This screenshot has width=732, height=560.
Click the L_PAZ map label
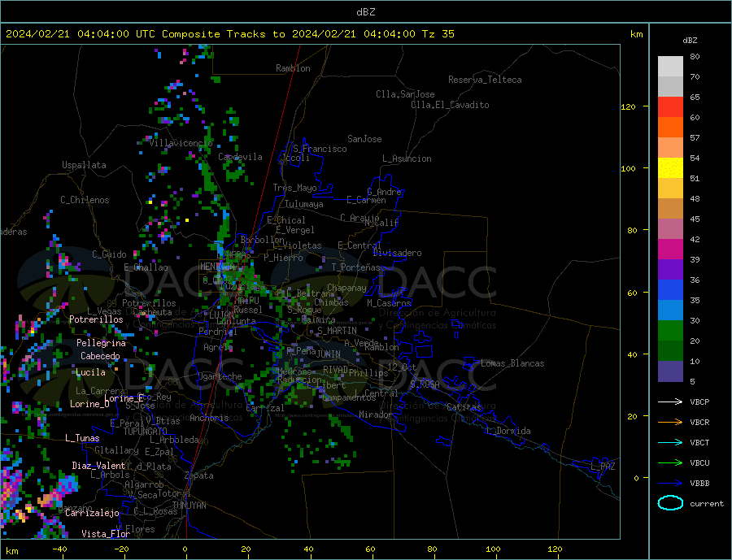coord(603,467)
